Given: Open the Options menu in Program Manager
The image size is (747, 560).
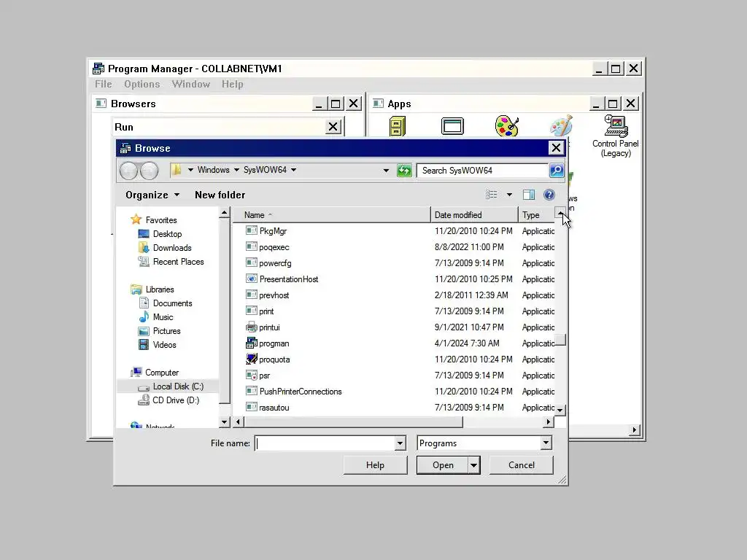Looking at the screenshot, I should pos(142,84).
